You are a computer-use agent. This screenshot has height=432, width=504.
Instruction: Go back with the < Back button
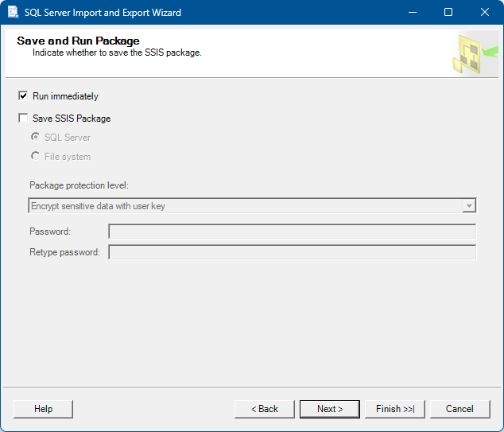coord(265,409)
